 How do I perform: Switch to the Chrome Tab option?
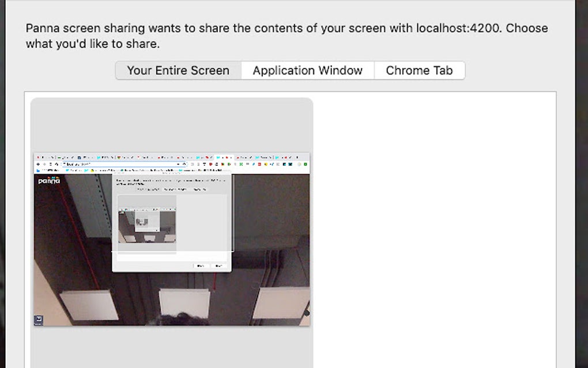[x=419, y=70]
